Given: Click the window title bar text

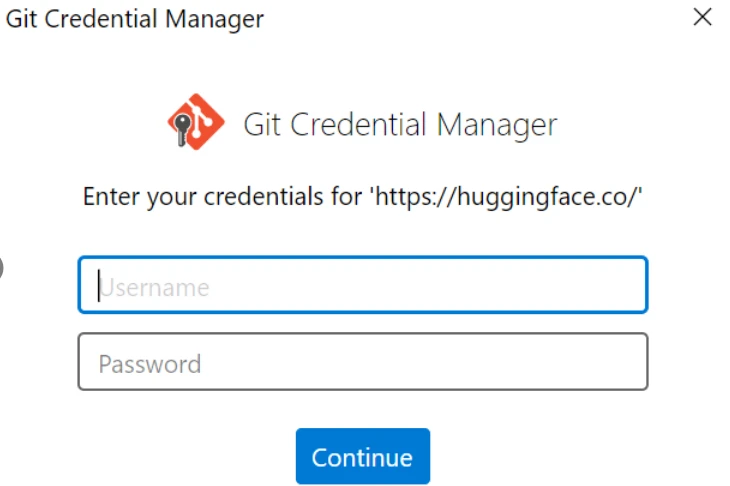Looking at the screenshot, I should [x=135, y=18].
